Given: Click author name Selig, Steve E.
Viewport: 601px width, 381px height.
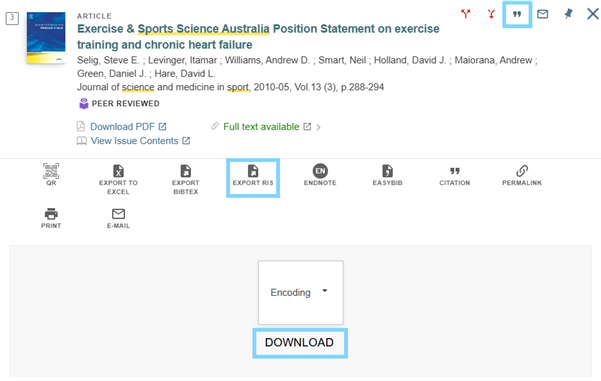Looking at the screenshot, I should tap(108, 60).
